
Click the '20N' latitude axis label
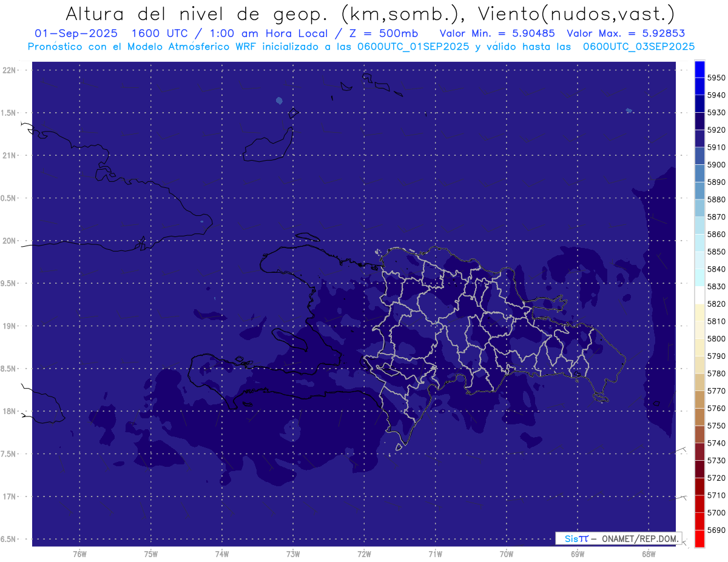coord(9,241)
